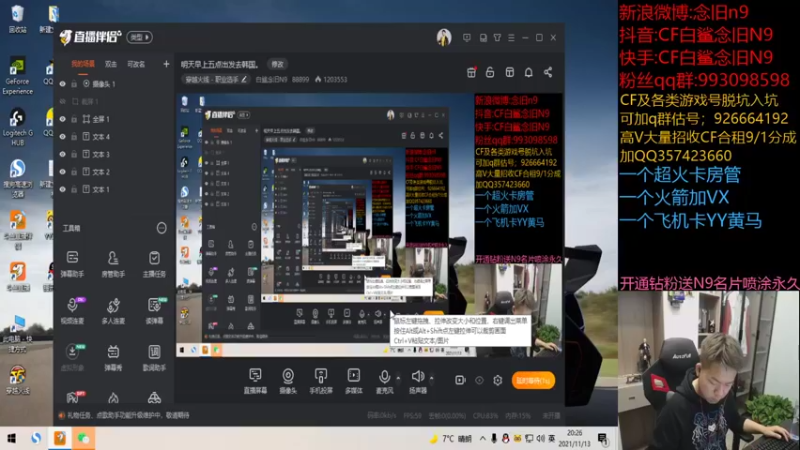
Task: Toggle visibility eye of 文本 1
Action: [63, 189]
